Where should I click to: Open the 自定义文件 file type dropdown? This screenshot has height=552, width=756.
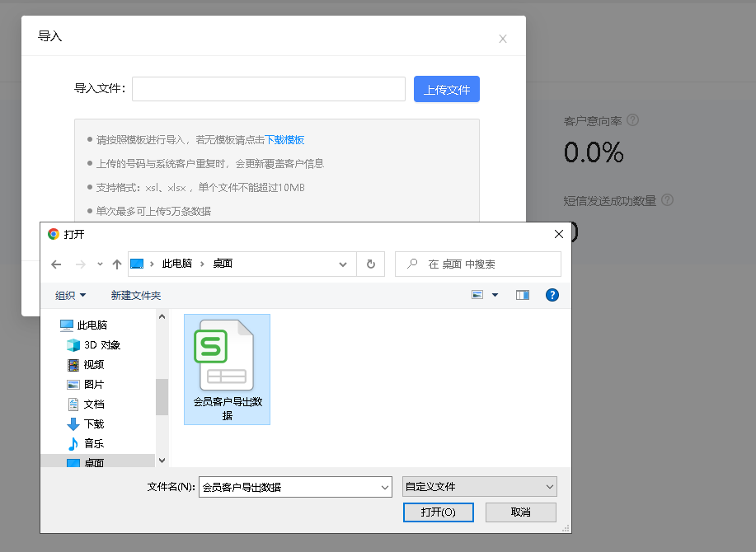click(x=478, y=486)
